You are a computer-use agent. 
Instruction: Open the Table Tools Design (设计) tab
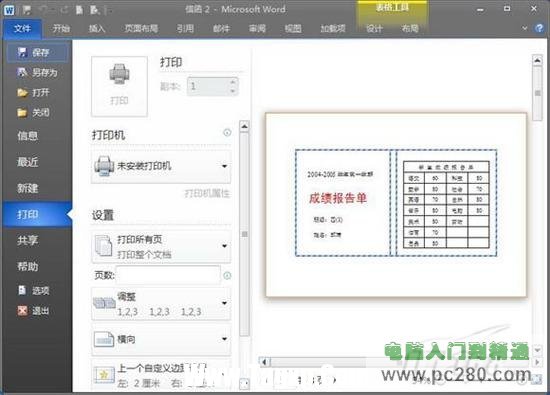(374, 28)
